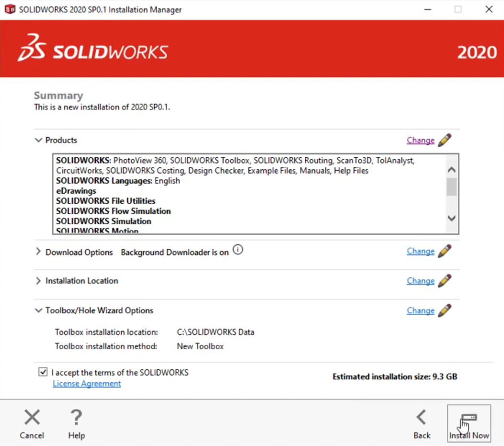Screen dimensions: 504x446
Task: Uncheck the accept license terms checkbox
Action: pos(43,372)
